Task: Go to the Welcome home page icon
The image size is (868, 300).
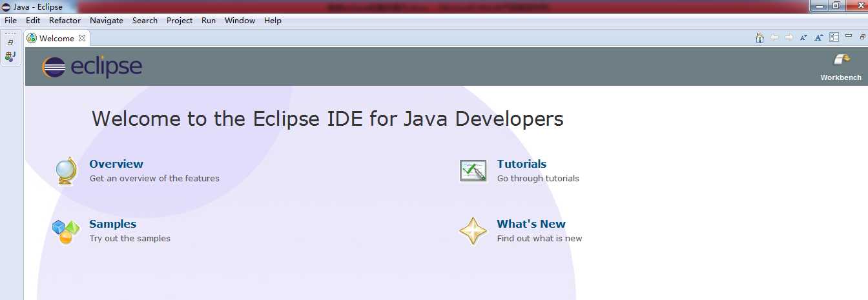Action: [x=760, y=38]
